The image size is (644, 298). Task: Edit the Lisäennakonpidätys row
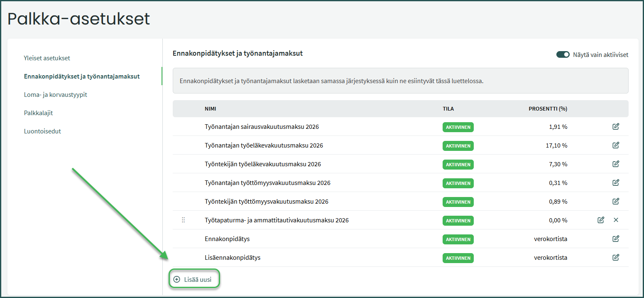click(616, 257)
